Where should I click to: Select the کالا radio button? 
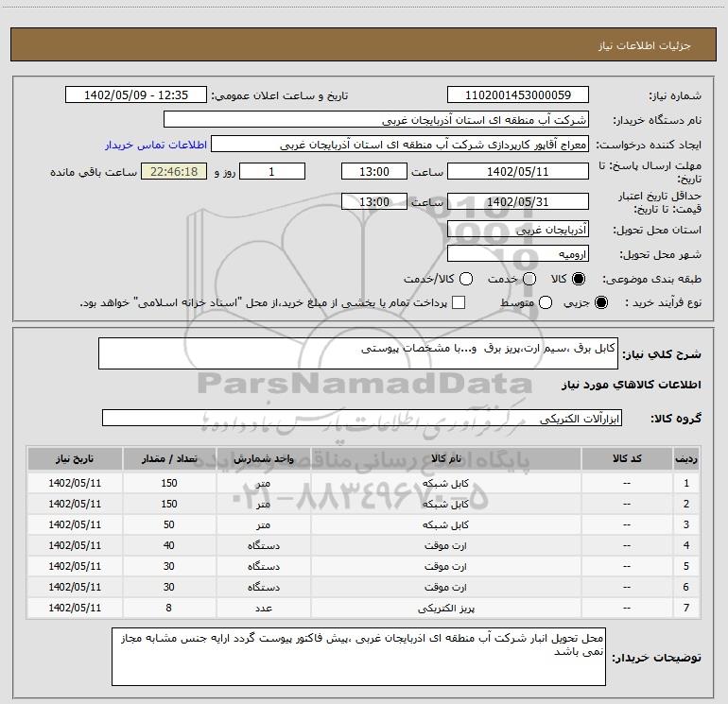coord(579,279)
